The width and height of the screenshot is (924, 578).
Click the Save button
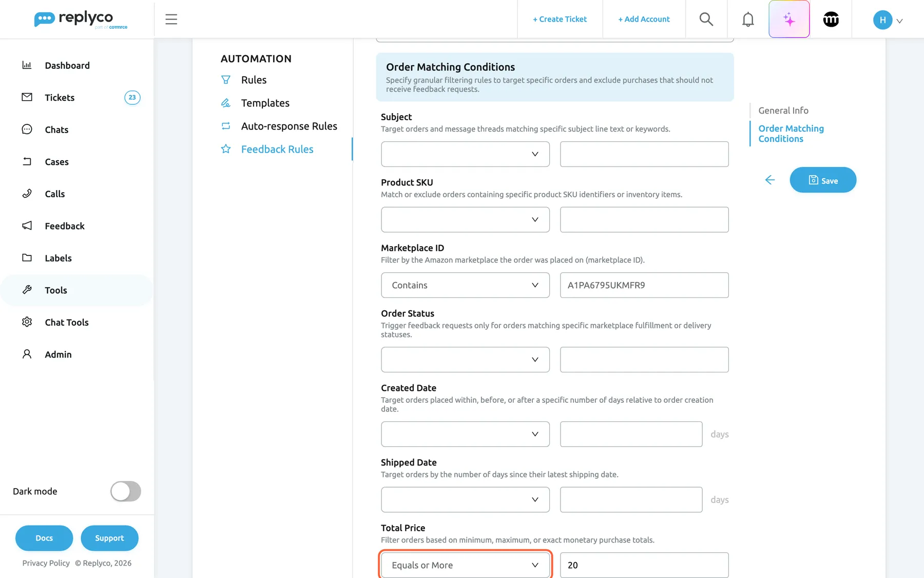(823, 180)
